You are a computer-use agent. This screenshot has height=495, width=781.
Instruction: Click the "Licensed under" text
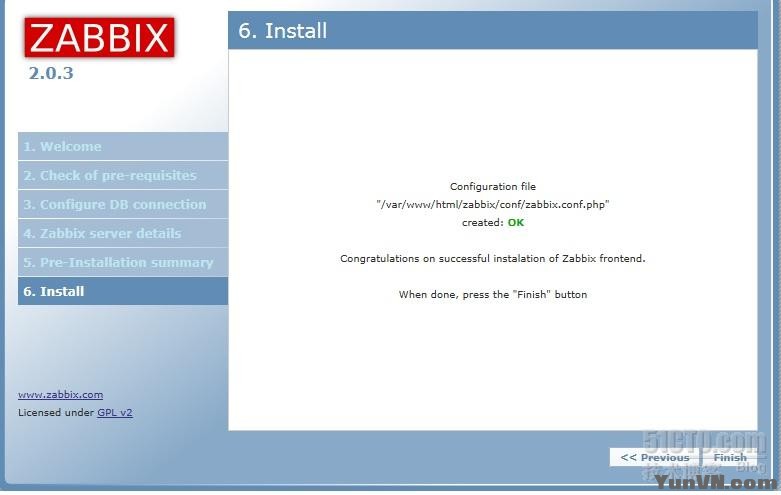56,412
